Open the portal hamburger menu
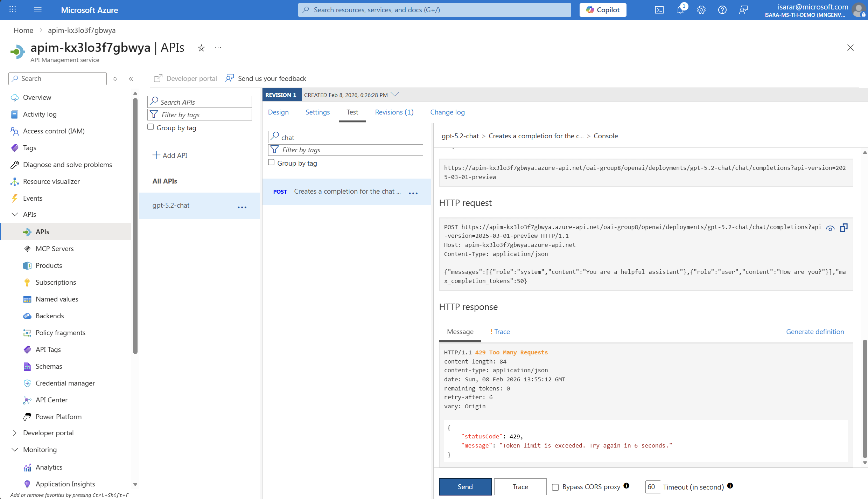The width and height of the screenshot is (868, 499). pos(38,10)
